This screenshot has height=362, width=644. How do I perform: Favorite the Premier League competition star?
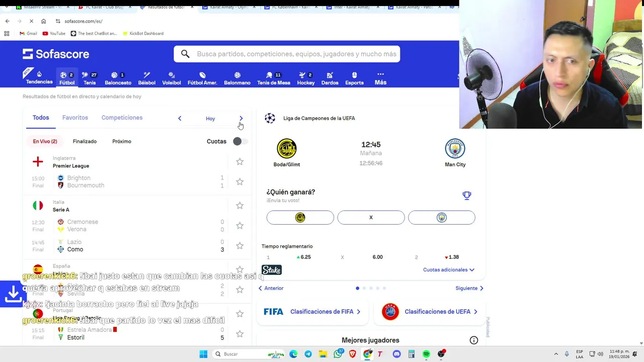pos(239,161)
